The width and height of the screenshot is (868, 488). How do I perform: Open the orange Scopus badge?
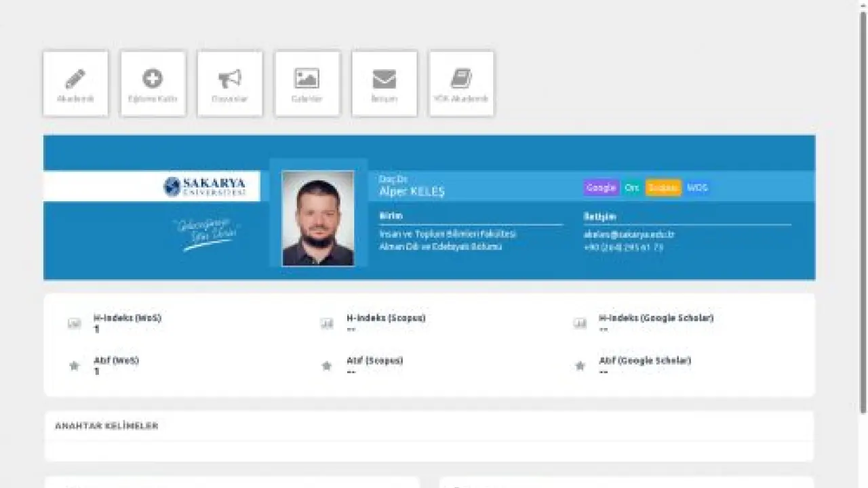pyautogui.click(x=663, y=188)
